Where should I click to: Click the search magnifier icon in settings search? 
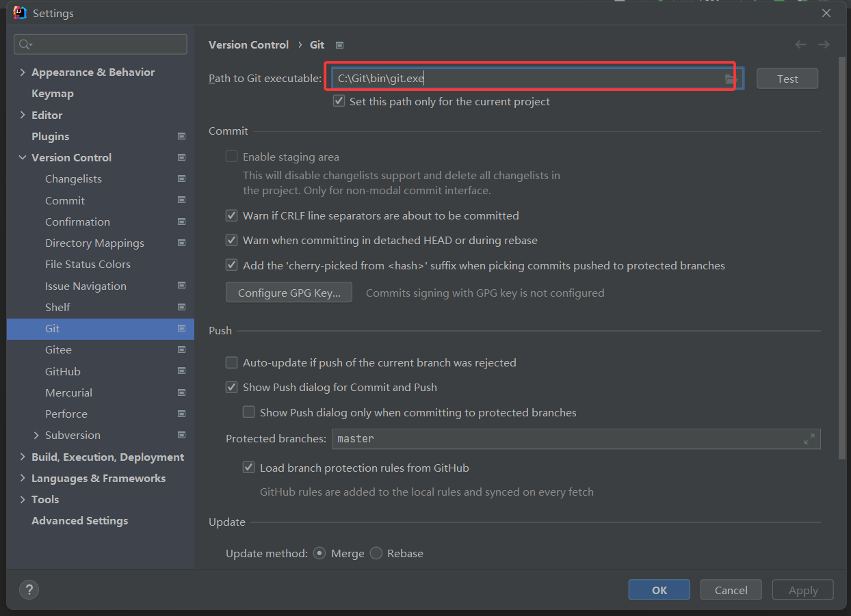coord(25,44)
